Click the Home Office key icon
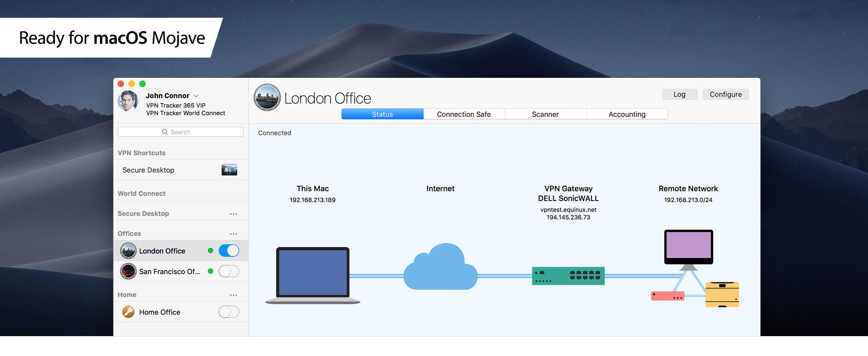 (x=128, y=312)
